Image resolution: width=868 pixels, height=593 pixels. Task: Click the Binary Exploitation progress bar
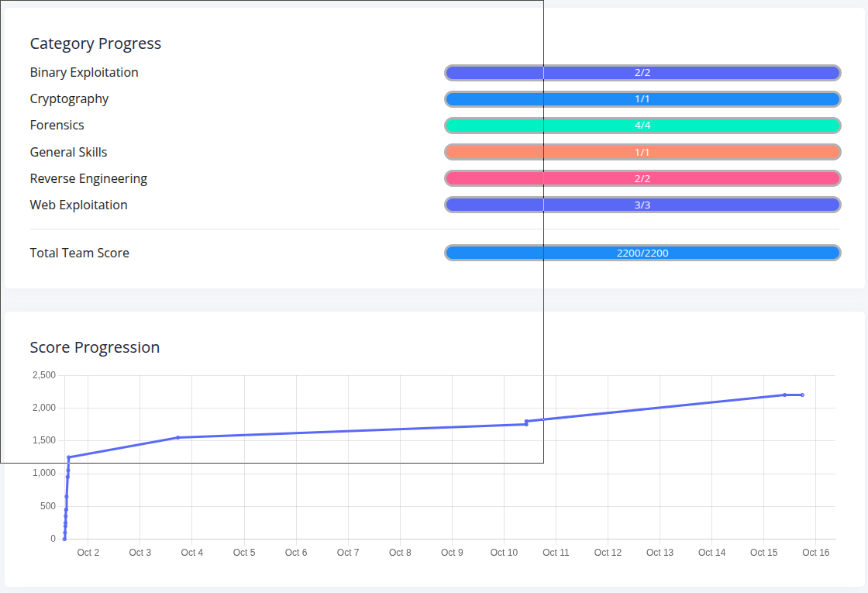coord(642,73)
